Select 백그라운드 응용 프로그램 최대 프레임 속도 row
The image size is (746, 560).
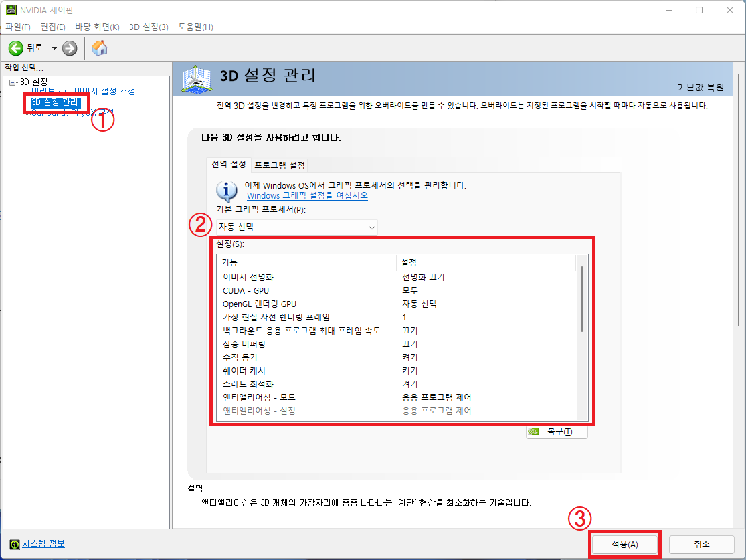[x=397, y=331]
